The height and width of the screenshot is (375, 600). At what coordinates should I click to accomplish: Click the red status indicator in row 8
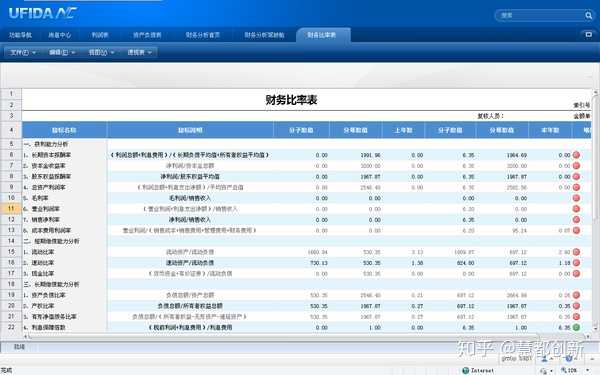click(576, 176)
